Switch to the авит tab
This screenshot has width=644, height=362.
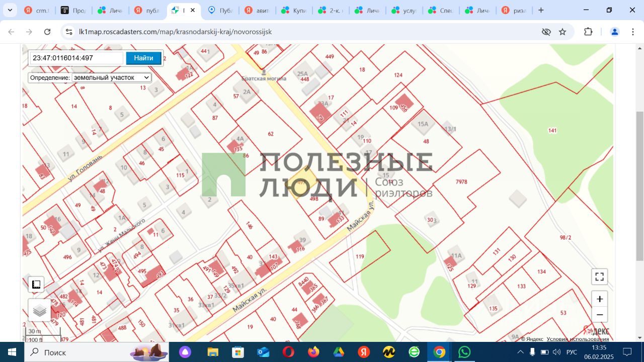pos(258,10)
